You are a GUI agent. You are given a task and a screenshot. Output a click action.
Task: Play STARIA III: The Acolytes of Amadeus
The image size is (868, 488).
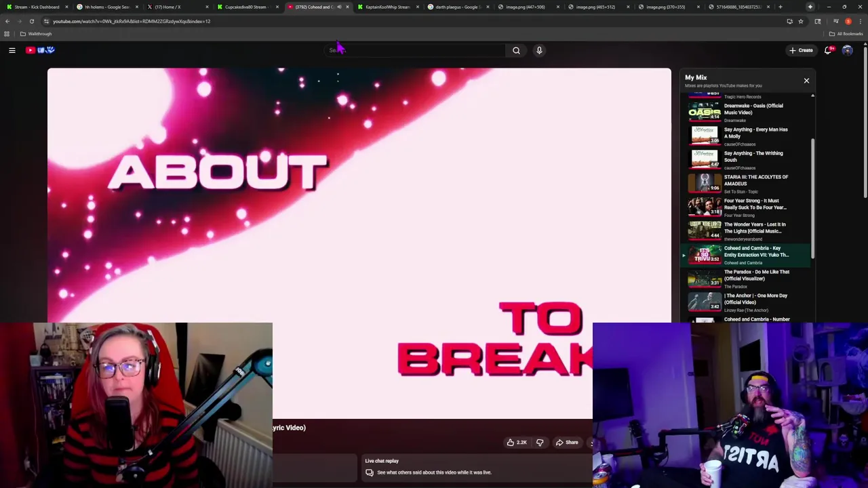[746, 183]
